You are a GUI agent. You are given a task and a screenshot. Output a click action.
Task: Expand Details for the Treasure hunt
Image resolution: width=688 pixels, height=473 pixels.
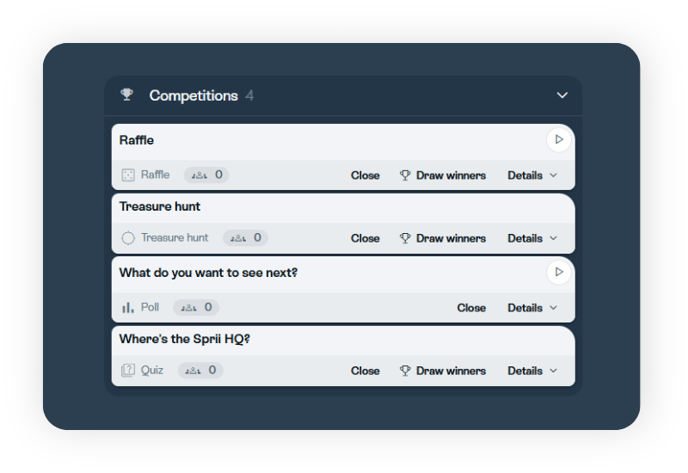tap(532, 238)
